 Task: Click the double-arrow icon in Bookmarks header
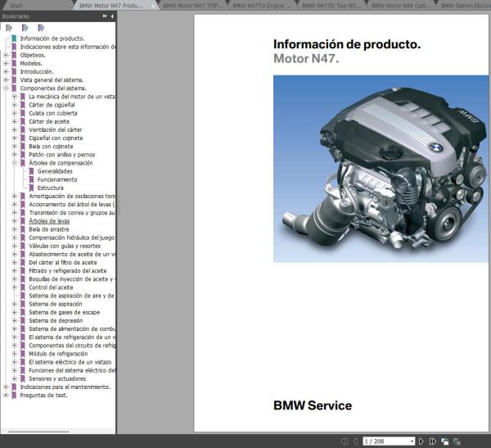105,16
